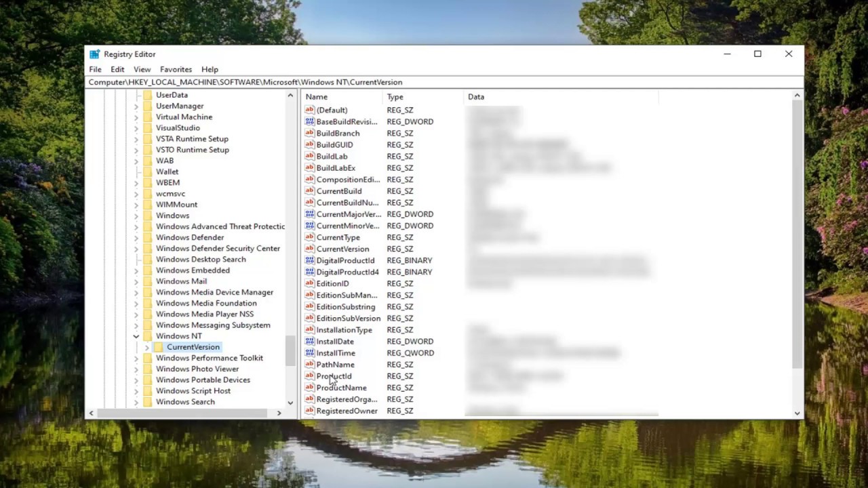Click the Wallet folder icon
868x488 pixels.
[148, 171]
